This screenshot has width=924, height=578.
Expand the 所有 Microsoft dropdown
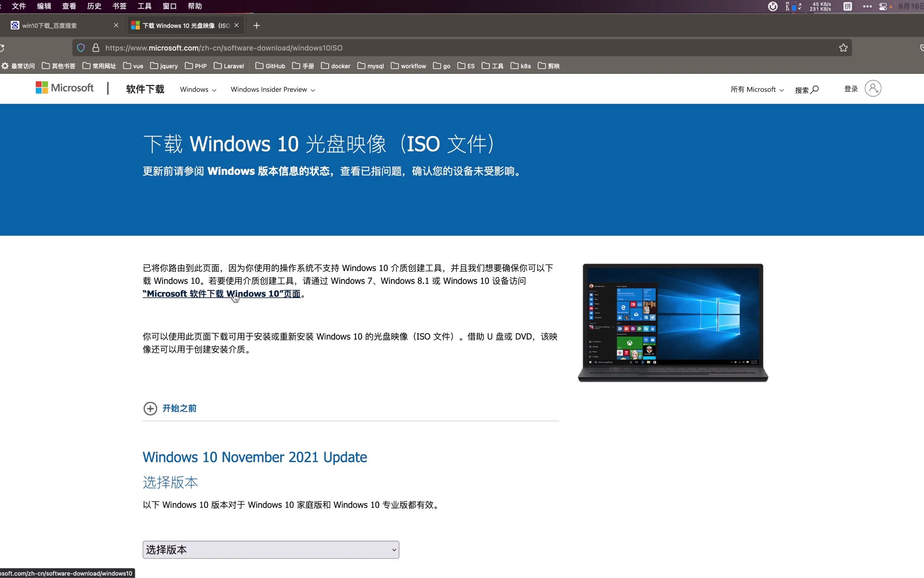click(757, 90)
